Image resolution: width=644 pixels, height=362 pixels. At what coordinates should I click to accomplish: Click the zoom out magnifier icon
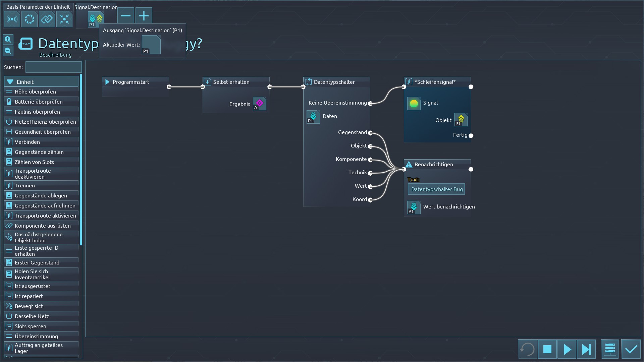(8, 51)
